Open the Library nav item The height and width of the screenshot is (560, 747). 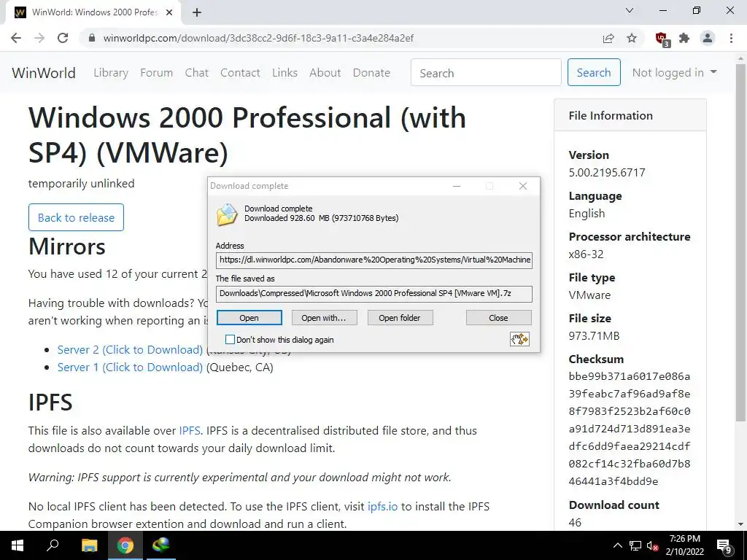(x=111, y=72)
